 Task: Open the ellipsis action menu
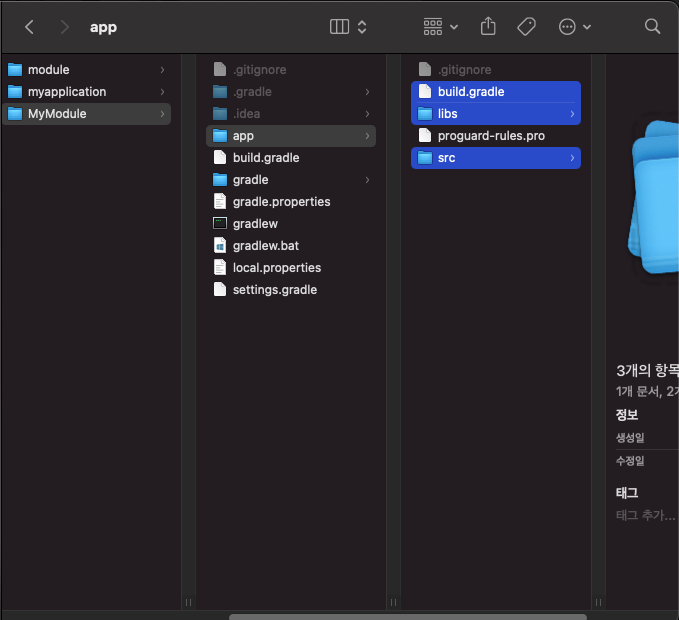pyautogui.click(x=574, y=27)
